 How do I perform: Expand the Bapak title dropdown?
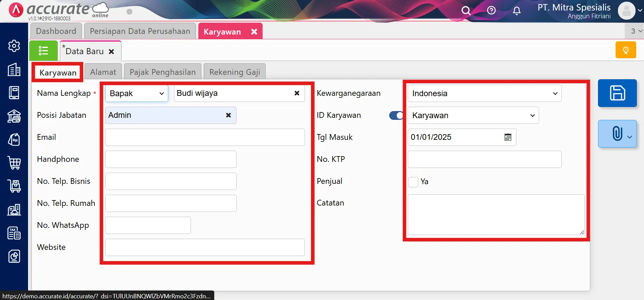coord(136,93)
